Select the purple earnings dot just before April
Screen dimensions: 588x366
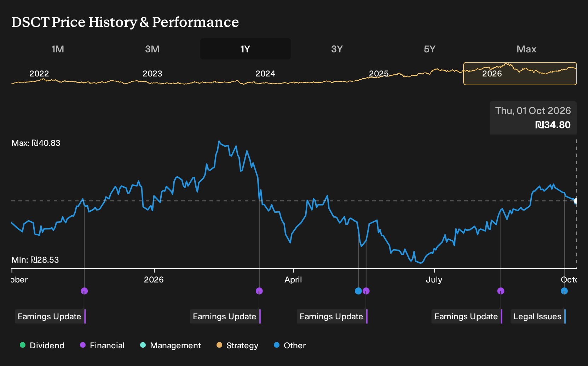[x=259, y=291]
